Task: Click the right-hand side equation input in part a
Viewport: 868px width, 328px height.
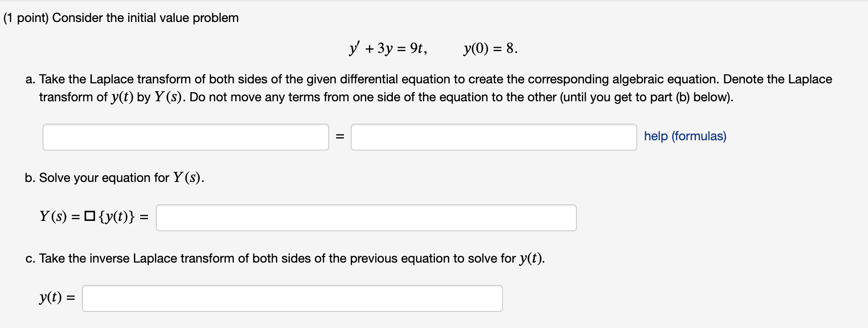Action: (x=494, y=137)
